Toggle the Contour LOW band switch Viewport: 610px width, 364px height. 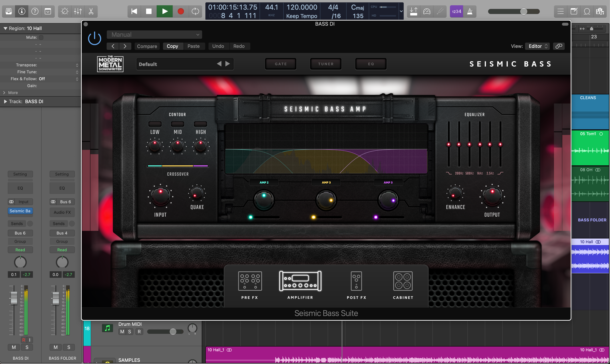tap(155, 124)
